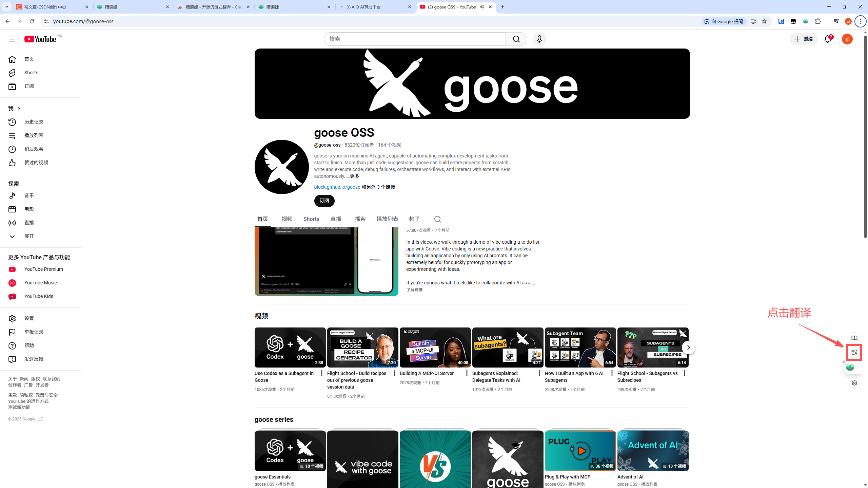Open the notifications bell

(828, 39)
